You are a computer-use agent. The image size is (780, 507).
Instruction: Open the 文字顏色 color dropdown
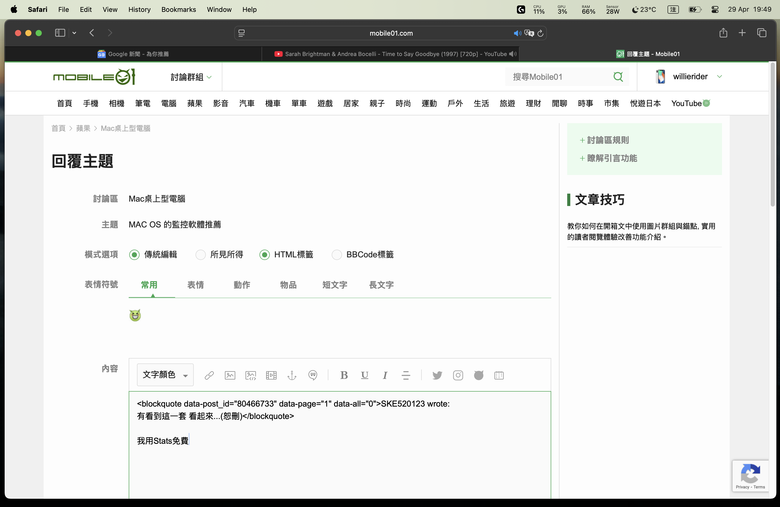[165, 375]
